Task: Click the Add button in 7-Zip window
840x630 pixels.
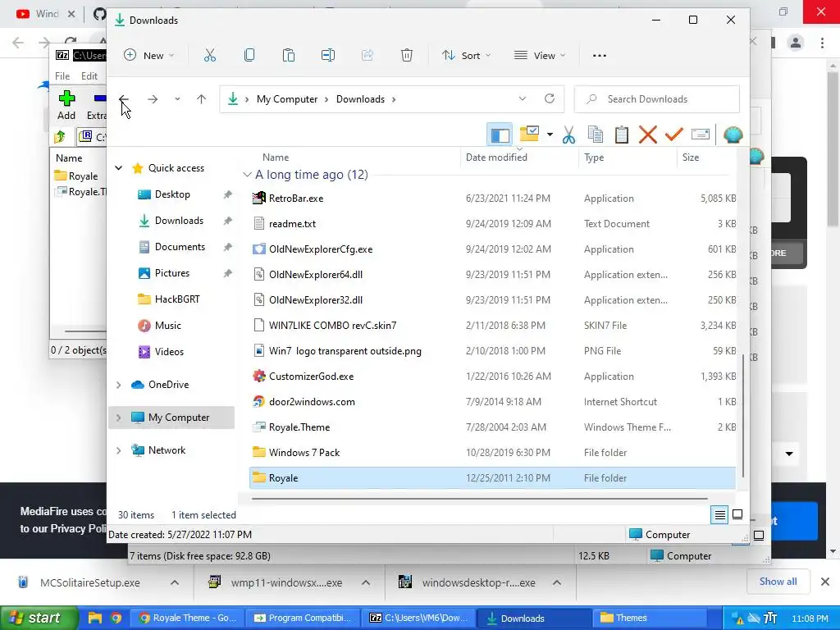Action: (x=66, y=105)
